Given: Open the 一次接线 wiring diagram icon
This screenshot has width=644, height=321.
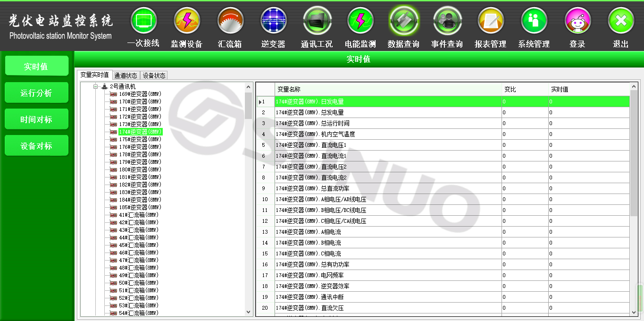Looking at the screenshot, I should 143,21.
